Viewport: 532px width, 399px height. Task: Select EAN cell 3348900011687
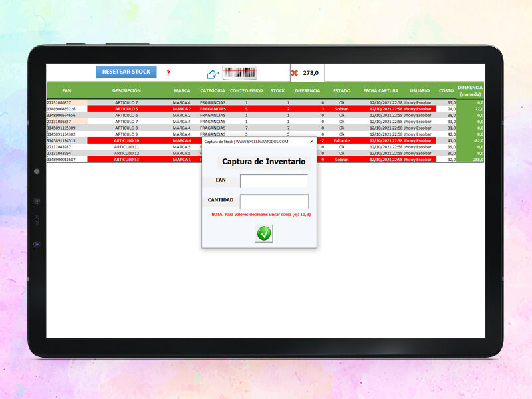[x=61, y=160]
